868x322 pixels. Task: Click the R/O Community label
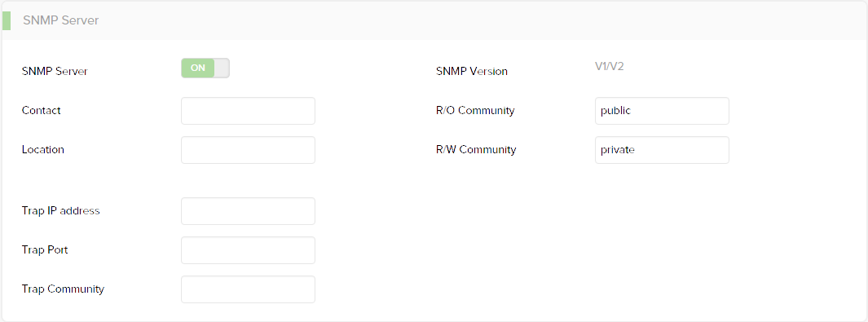coord(475,111)
